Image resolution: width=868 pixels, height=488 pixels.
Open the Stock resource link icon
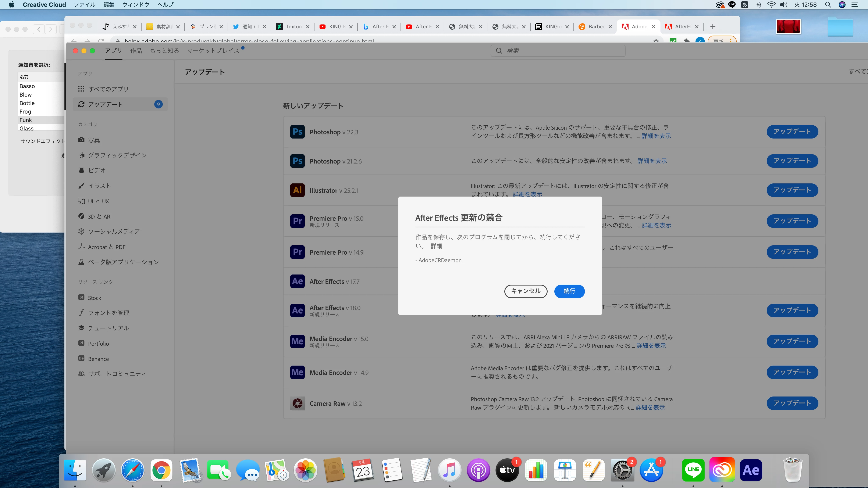81,297
